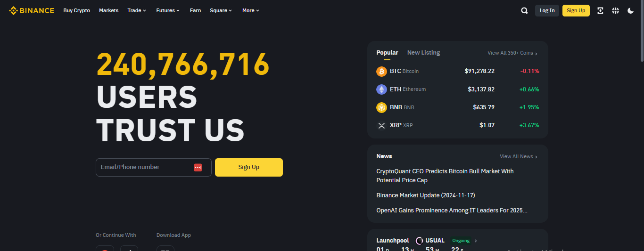
Task: Click the 240,766,716 user count
Action: point(183,64)
